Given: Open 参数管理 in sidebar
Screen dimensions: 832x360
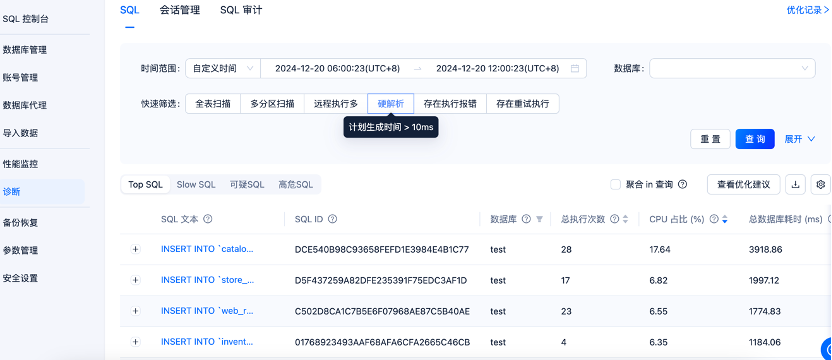Looking at the screenshot, I should pyautogui.click(x=20, y=250).
